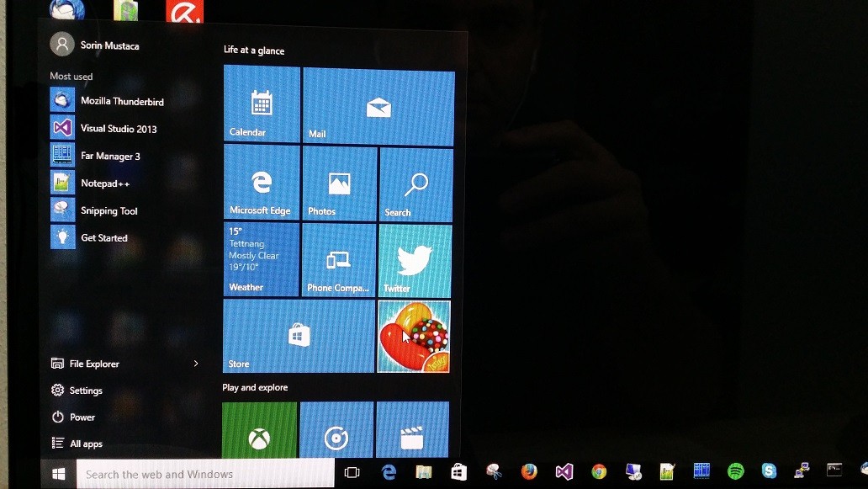Screen dimensions: 868x489
Task: Click the Windows Start button
Action: (59, 474)
